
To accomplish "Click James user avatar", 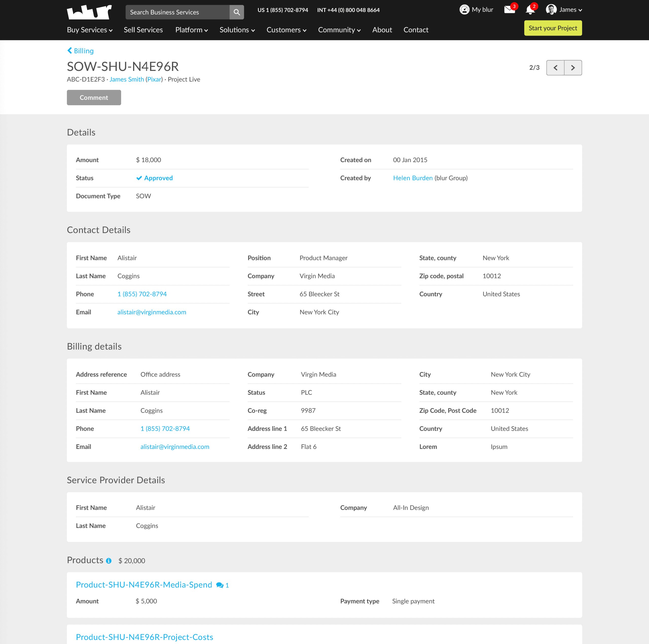I will point(551,10).
